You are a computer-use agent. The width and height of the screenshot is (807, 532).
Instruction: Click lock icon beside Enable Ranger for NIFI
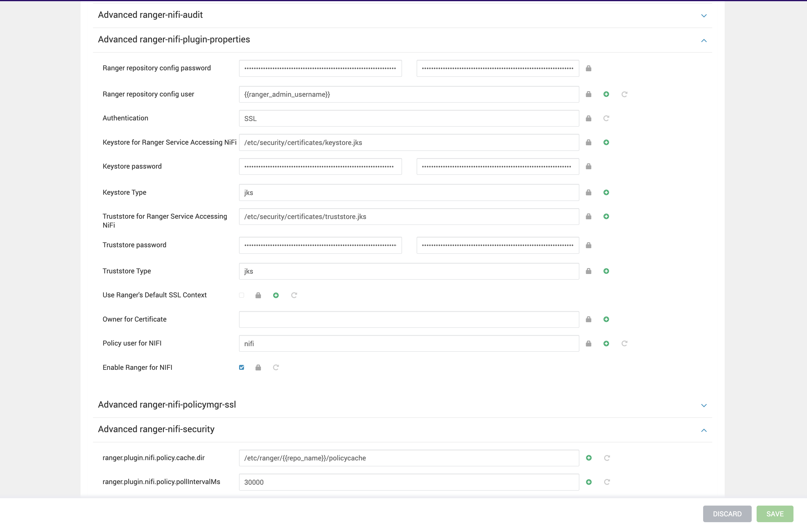tap(258, 368)
